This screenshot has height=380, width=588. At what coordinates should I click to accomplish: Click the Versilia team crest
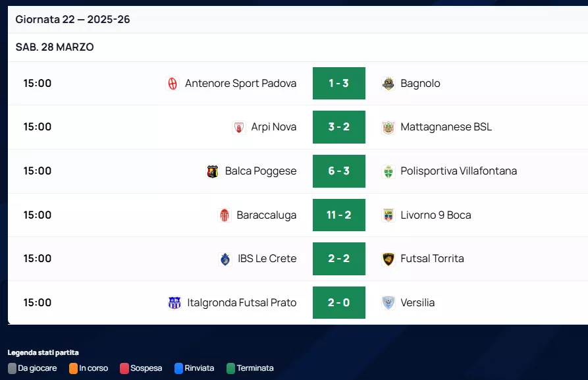tap(388, 303)
